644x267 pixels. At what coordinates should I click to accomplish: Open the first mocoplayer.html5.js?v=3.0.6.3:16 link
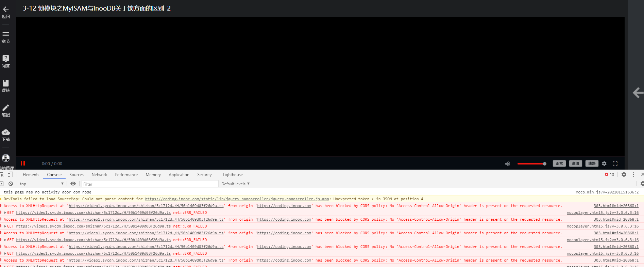(x=603, y=213)
